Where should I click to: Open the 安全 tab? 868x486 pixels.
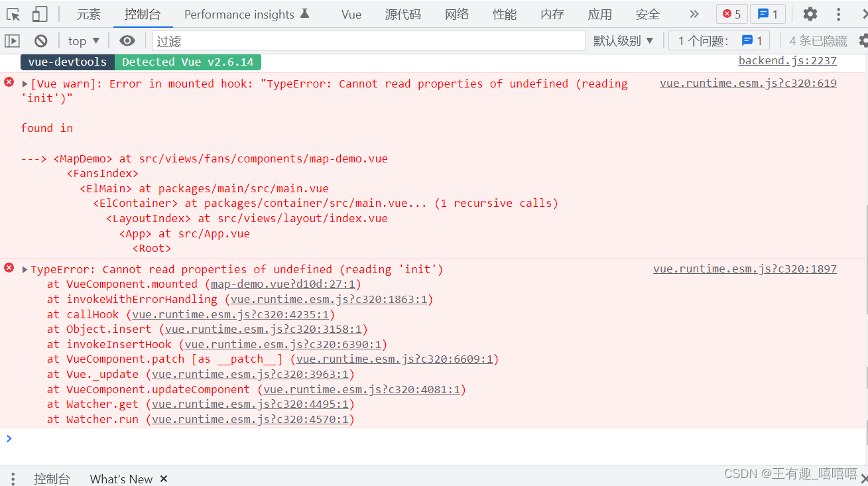(648, 14)
